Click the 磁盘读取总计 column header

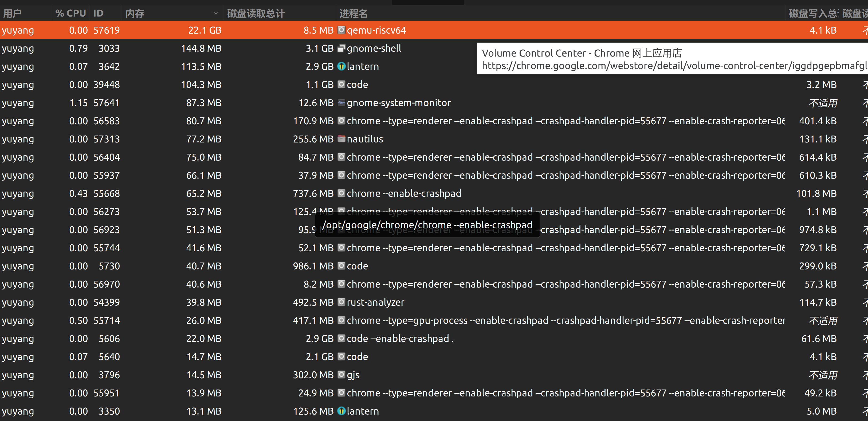254,13
